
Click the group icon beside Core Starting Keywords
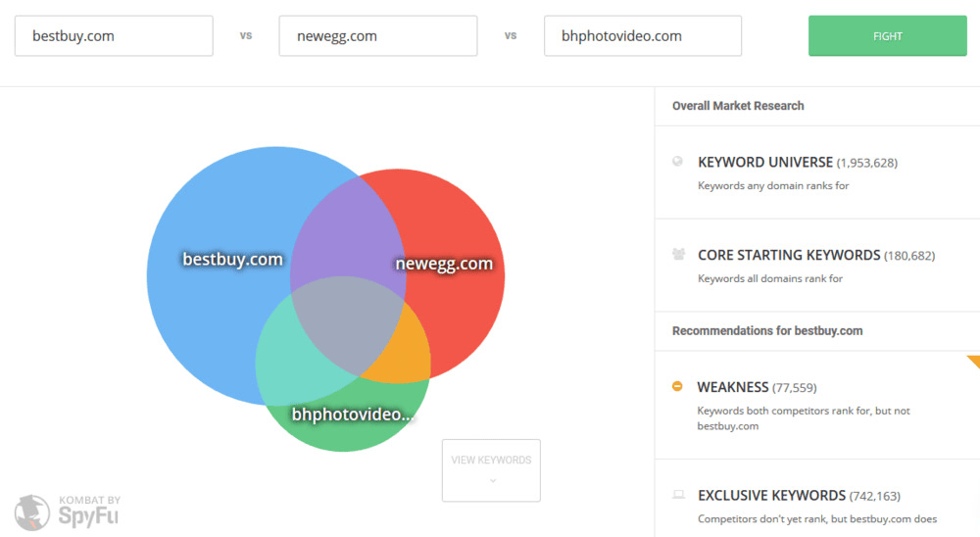pos(678,254)
